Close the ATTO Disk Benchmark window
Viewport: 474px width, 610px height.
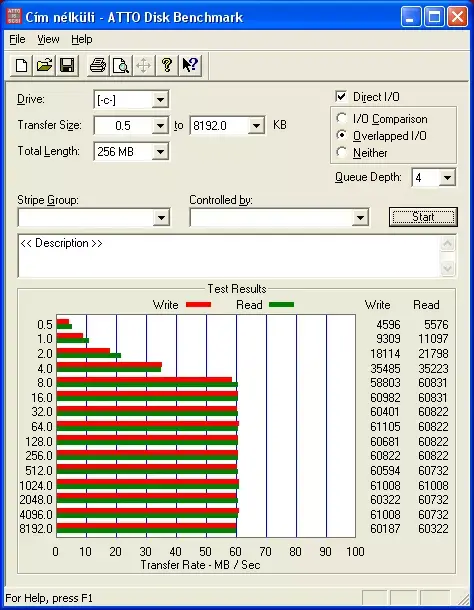(x=457, y=17)
